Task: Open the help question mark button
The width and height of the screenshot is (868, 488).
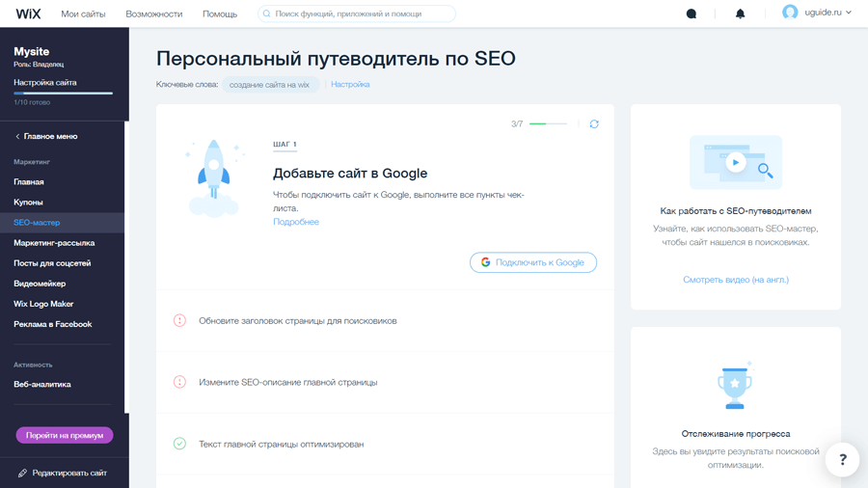Action: pos(842,460)
